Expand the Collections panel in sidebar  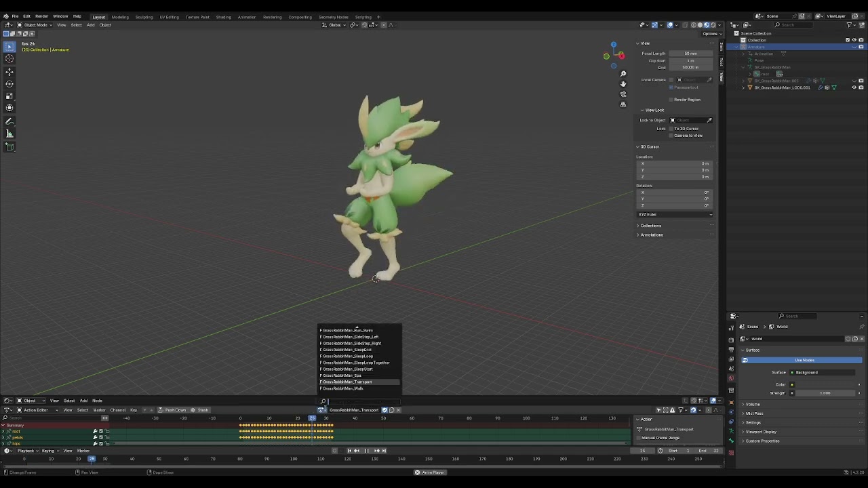[650, 226]
